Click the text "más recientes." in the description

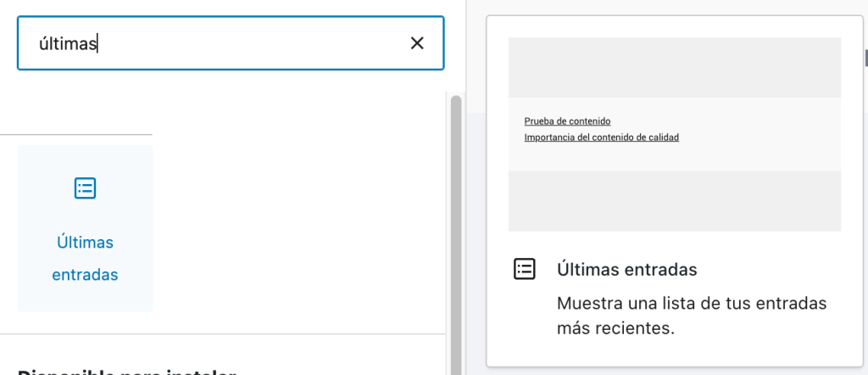615,328
